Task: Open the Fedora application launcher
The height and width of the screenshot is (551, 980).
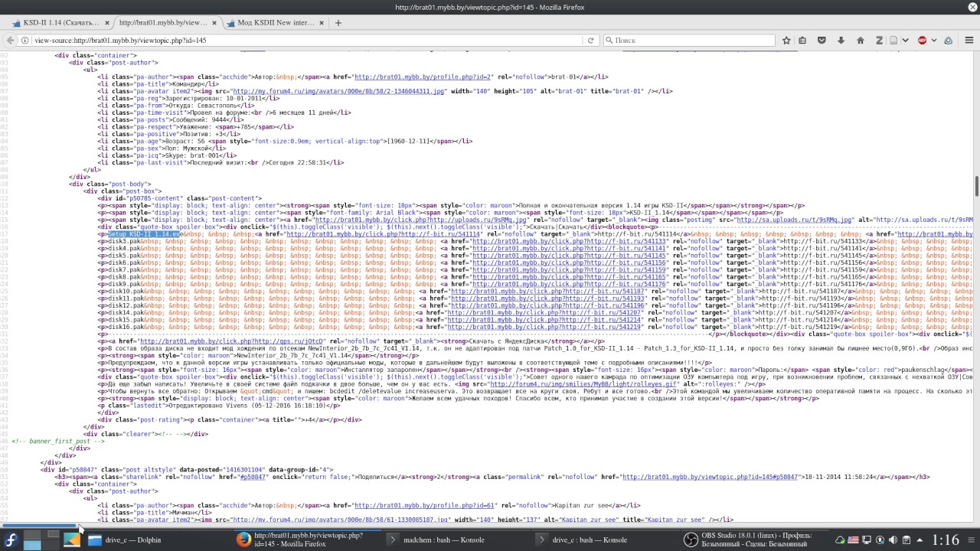Action: tap(11, 540)
